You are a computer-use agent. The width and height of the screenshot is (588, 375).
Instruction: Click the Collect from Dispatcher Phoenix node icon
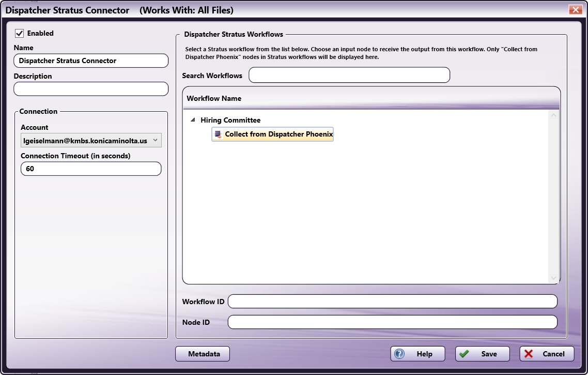[x=218, y=134]
